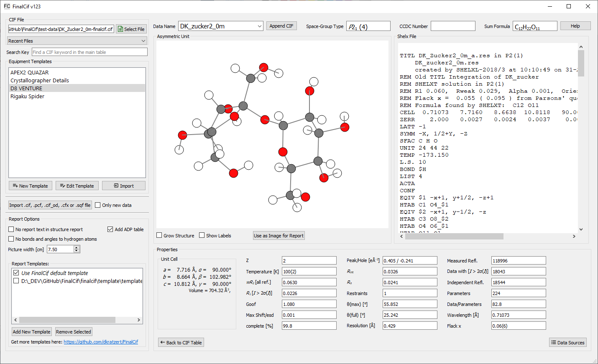Uncheck Add ADP table option
This screenshot has height=364, width=598.
pyautogui.click(x=110, y=229)
